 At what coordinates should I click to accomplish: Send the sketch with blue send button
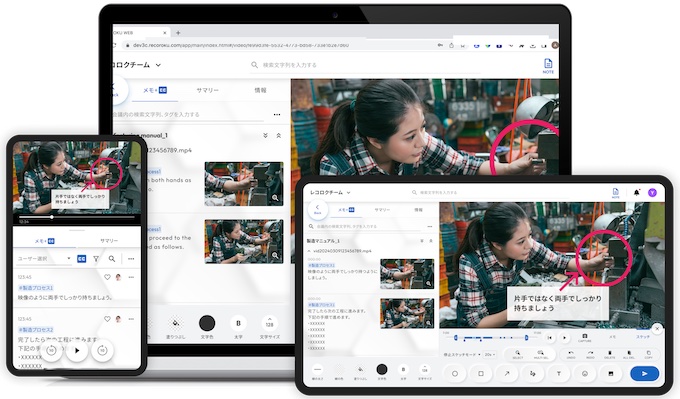[x=644, y=373]
